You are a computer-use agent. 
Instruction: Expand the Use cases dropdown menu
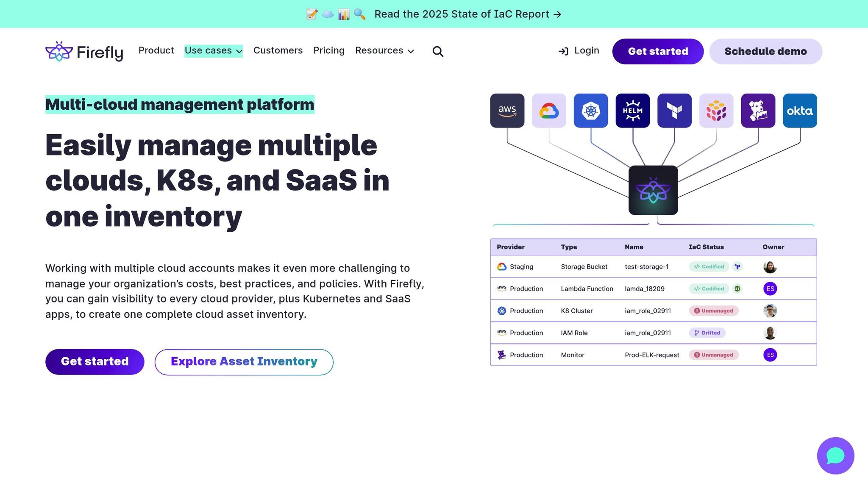tap(214, 51)
